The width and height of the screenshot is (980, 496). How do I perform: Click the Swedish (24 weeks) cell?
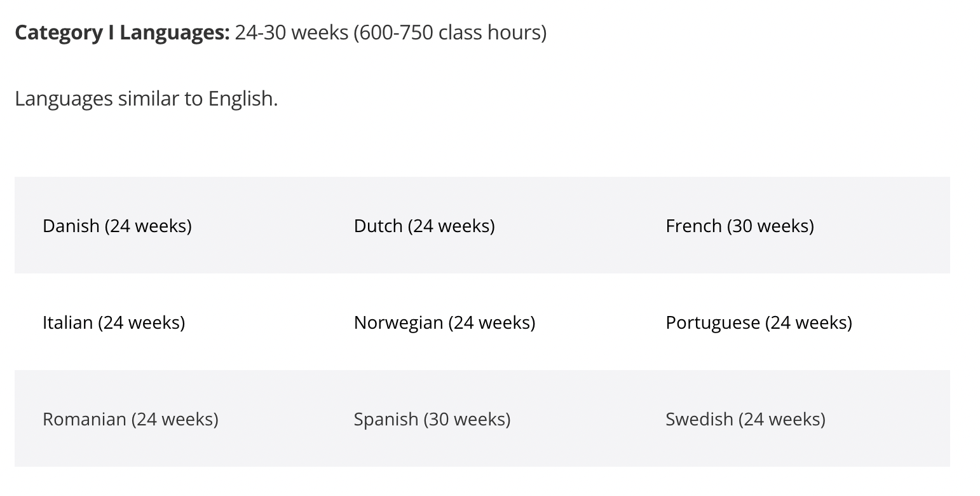pyautogui.click(x=794, y=419)
